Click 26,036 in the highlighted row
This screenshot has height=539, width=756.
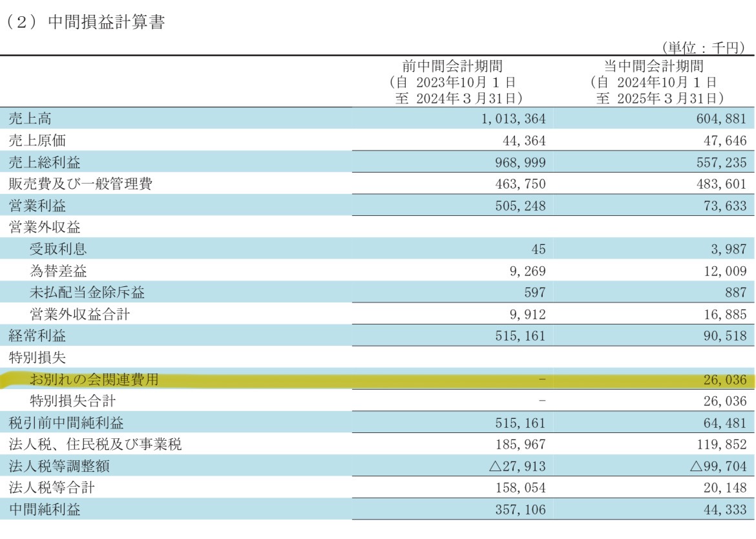point(725,380)
